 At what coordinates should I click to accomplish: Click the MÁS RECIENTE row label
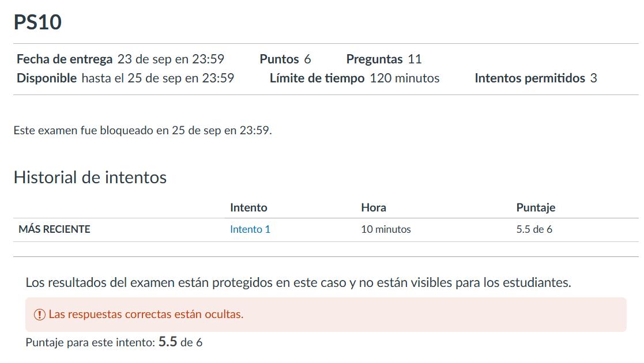pyautogui.click(x=54, y=229)
